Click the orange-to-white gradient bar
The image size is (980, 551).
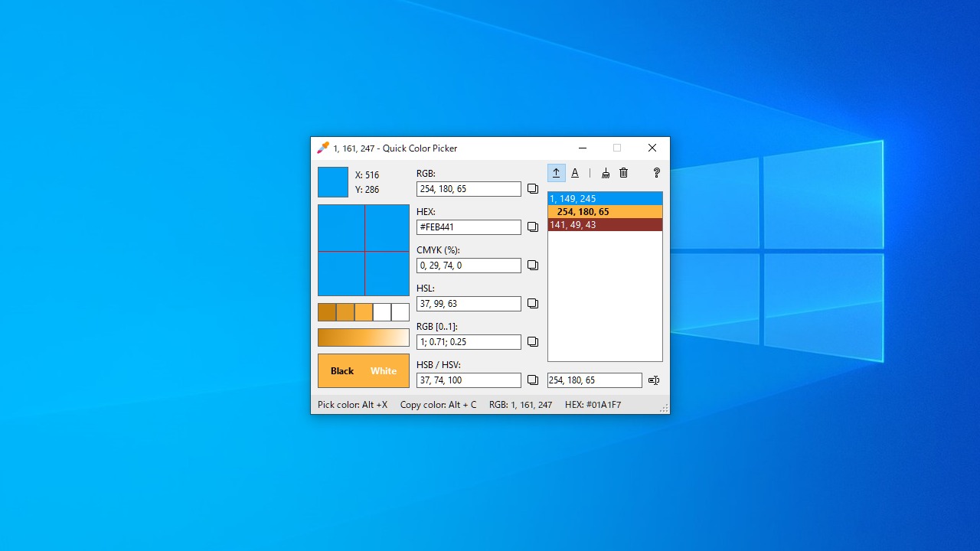[x=364, y=337]
